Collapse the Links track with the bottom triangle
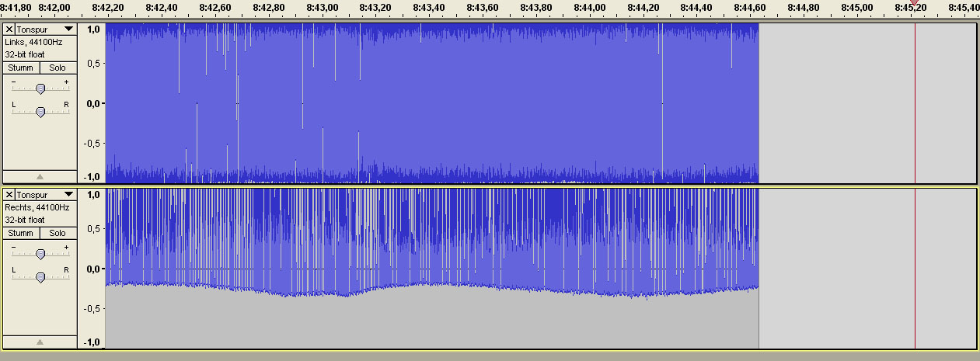 tap(40, 176)
